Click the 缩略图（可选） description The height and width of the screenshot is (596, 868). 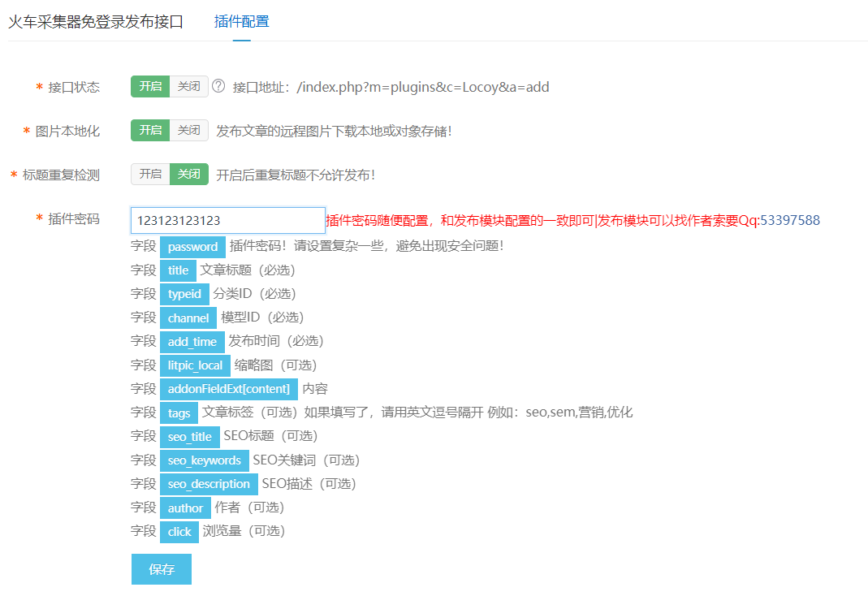point(276,365)
